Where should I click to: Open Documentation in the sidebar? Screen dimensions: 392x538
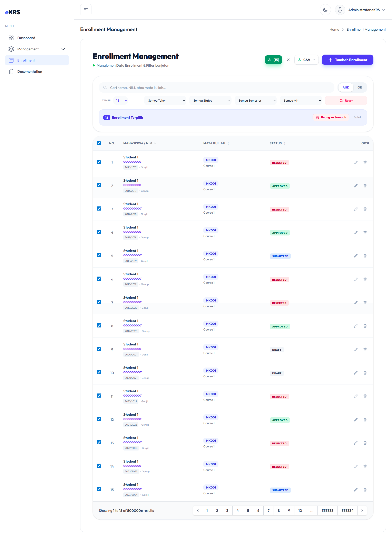[x=37, y=72]
